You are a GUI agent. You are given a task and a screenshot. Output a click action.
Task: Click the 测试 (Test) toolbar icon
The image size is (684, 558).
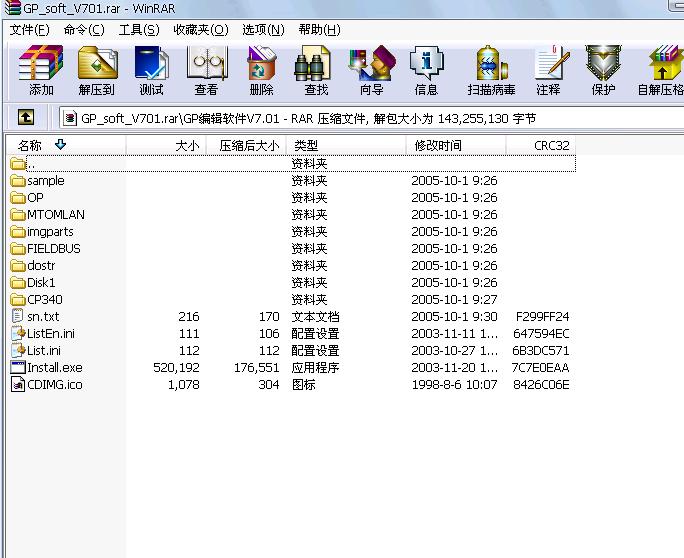(x=151, y=71)
